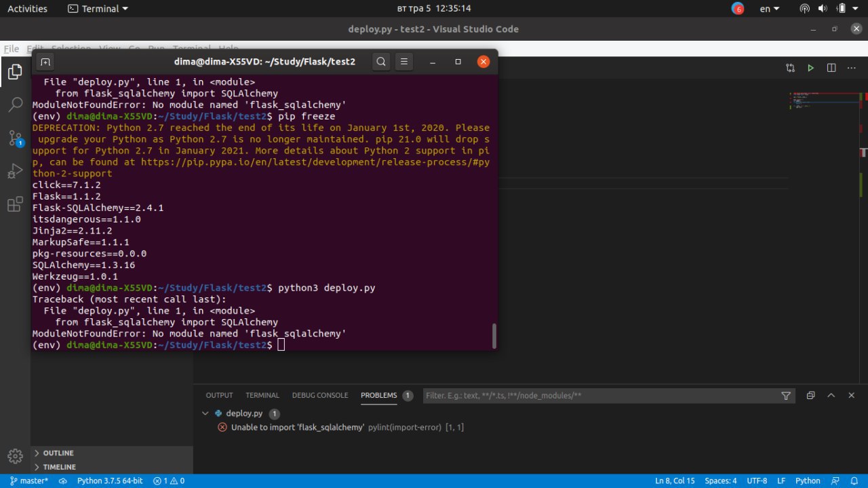Click the Flask-SQLAlchemy==2.4.1 line in terminal
This screenshot has height=488, width=868.
pyautogui.click(x=98, y=208)
